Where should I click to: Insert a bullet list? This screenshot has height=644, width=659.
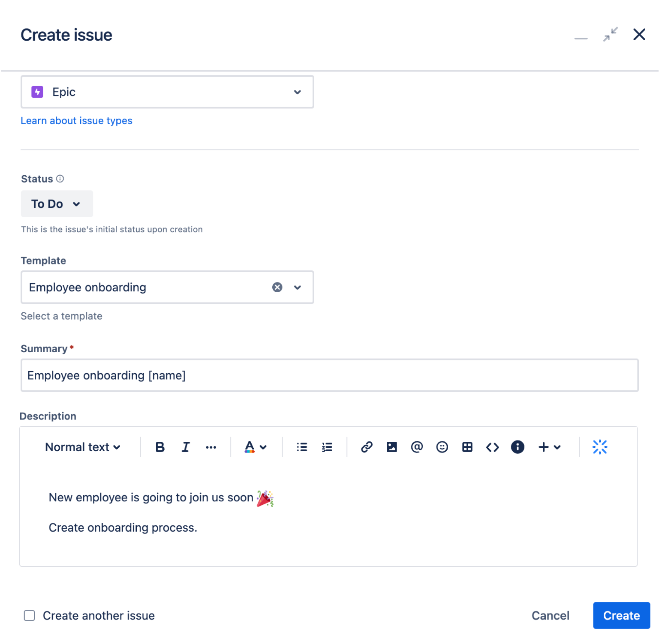(301, 447)
